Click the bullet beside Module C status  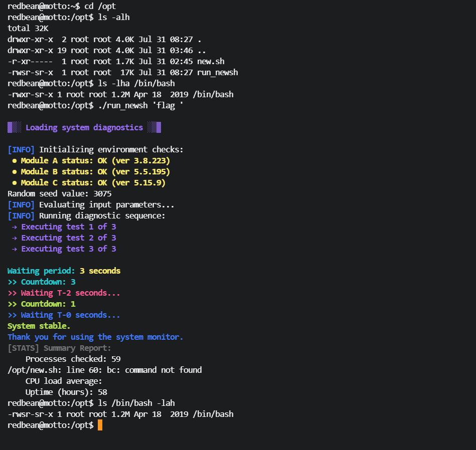point(15,183)
